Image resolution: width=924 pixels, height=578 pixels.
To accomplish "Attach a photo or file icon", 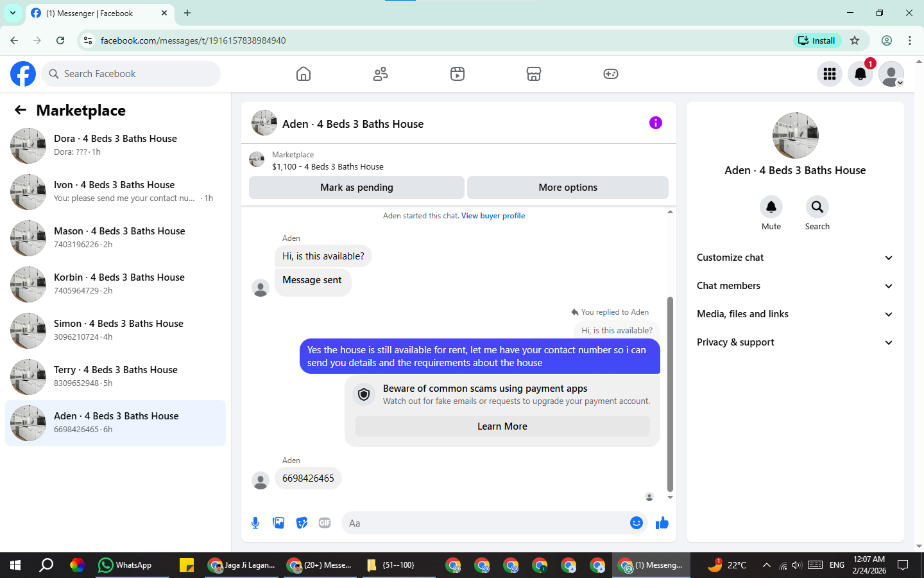I will pos(278,523).
